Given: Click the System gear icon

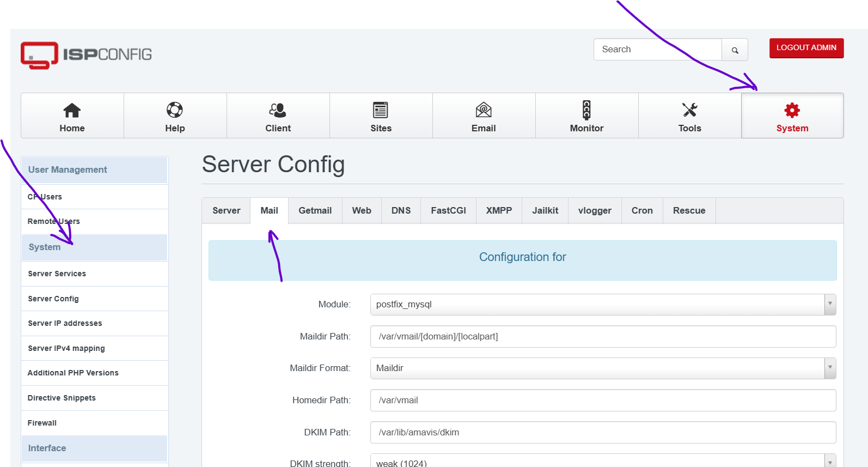Looking at the screenshot, I should tap(792, 111).
